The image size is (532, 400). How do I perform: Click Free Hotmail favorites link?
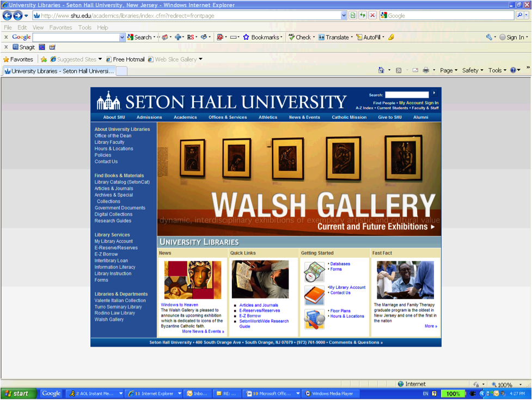125,59
